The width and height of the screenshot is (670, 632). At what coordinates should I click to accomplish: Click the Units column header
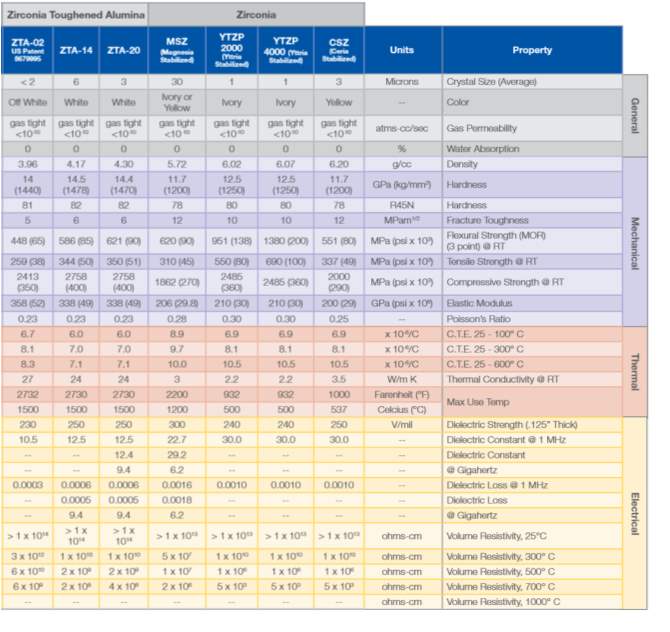(x=402, y=50)
